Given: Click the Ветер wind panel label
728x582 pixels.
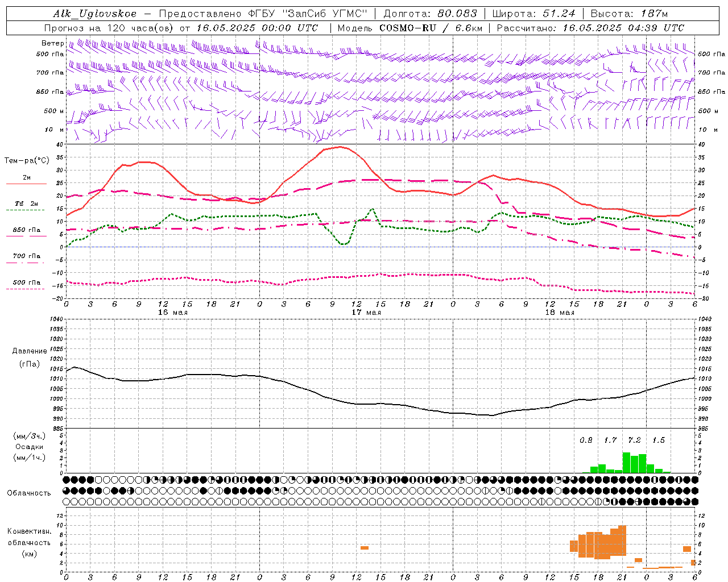Looking at the screenshot, I should point(52,43).
